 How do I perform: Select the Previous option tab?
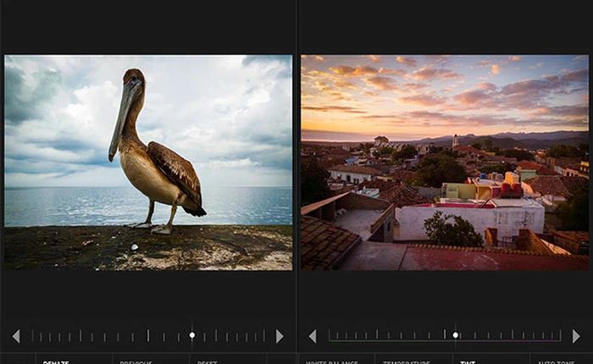click(151, 360)
